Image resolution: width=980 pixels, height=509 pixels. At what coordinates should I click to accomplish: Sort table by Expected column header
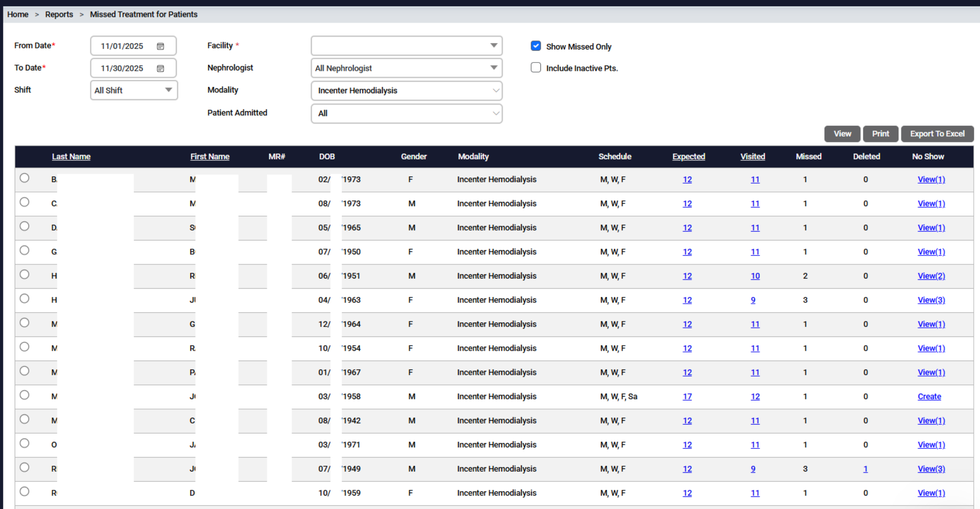[x=689, y=157]
